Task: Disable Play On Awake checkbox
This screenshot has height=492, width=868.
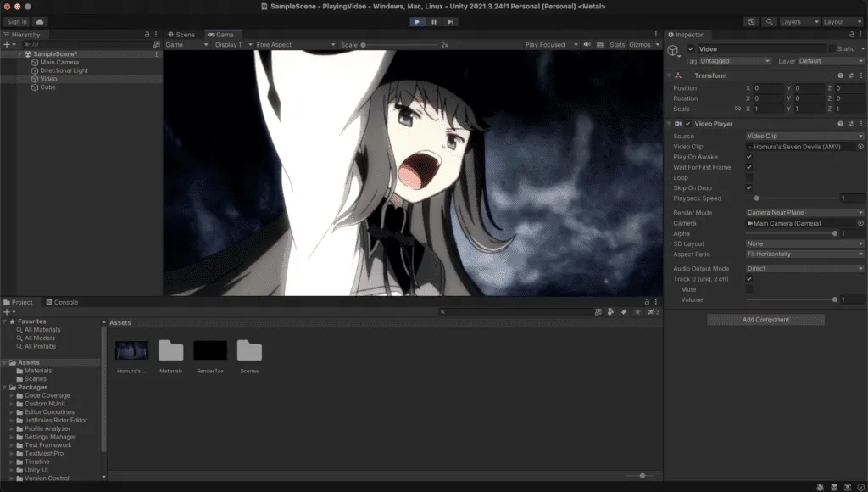Action: [749, 157]
